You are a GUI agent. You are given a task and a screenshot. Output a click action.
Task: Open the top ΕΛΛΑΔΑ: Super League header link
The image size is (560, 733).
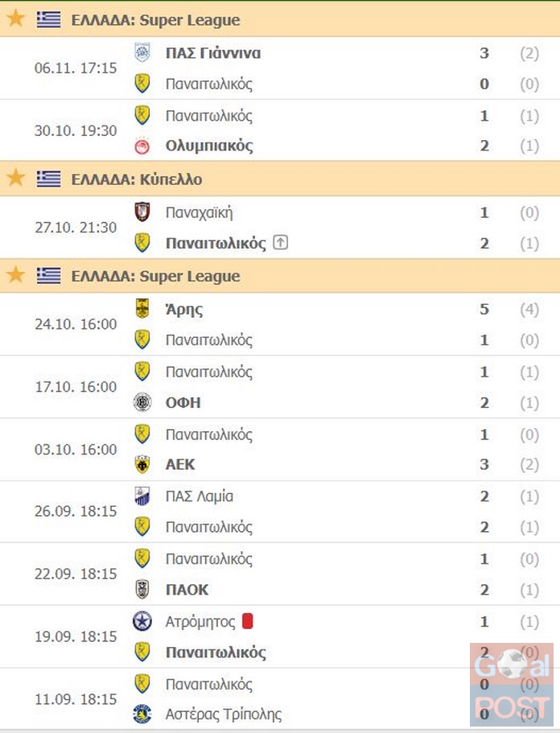(155, 20)
